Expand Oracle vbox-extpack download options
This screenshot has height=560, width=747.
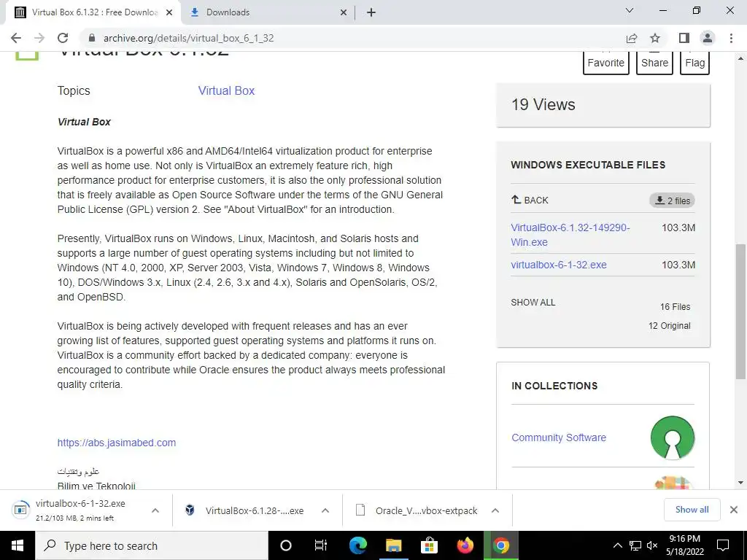495,510
